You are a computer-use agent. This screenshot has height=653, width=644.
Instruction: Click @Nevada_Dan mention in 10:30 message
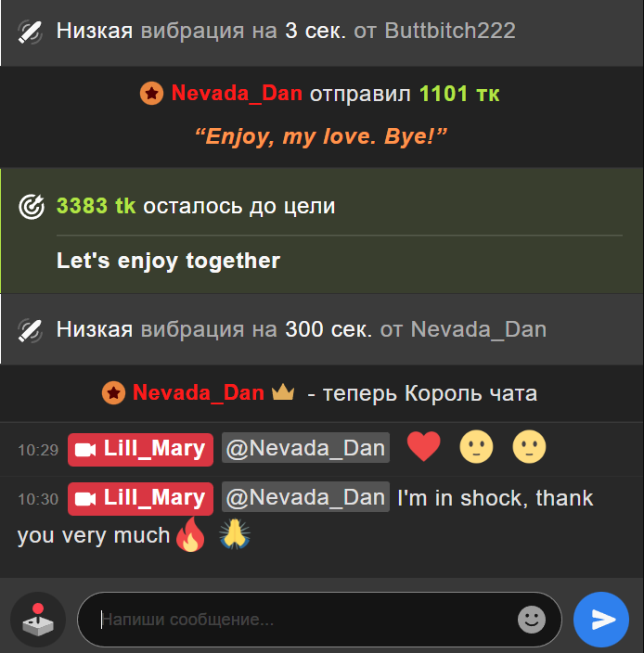point(305,497)
